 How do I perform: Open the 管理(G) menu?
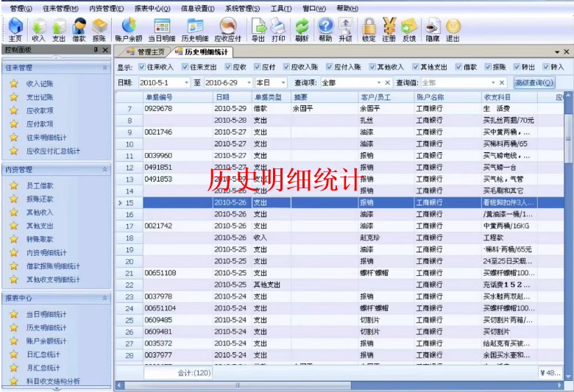pyautogui.click(x=21, y=8)
